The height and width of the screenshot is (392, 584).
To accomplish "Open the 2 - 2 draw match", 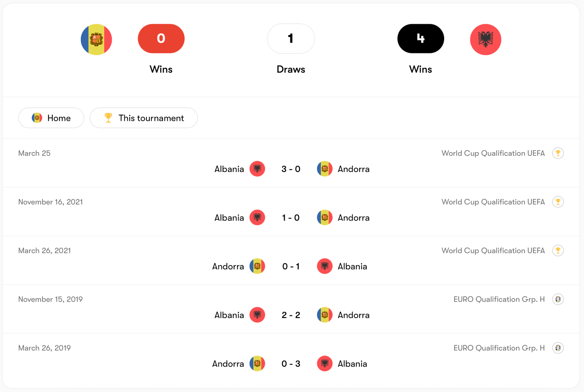I will 291,315.
